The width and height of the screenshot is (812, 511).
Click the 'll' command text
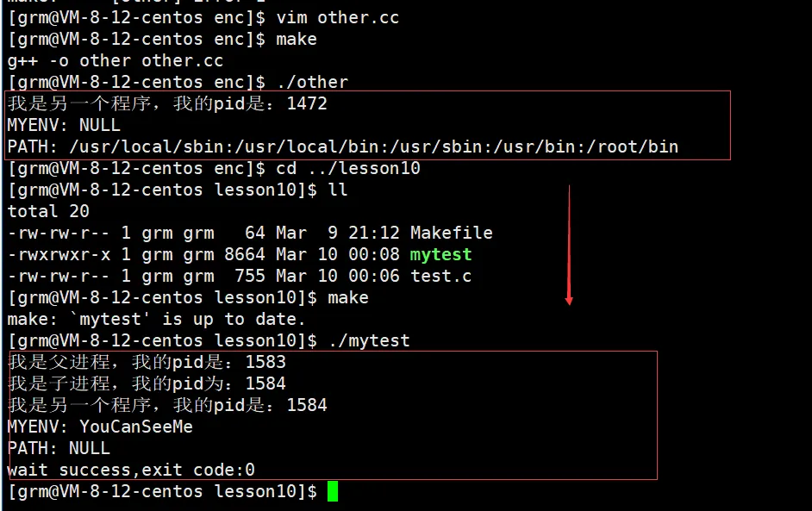click(x=338, y=190)
